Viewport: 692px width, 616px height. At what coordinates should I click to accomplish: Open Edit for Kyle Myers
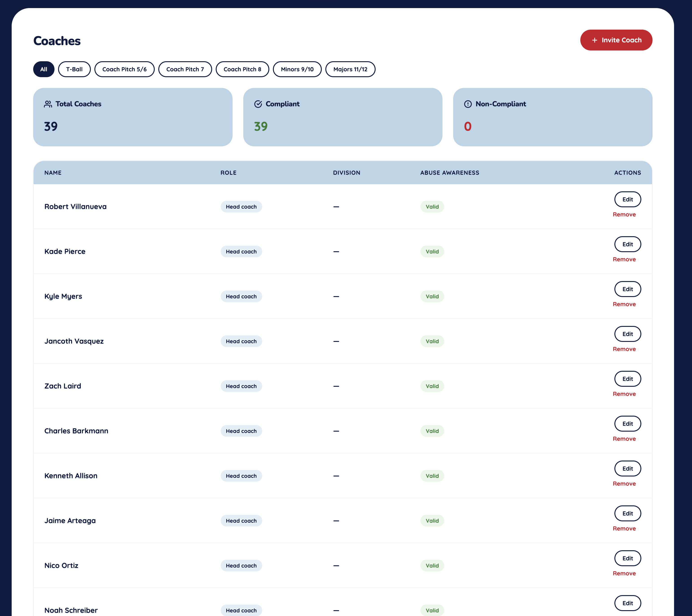coord(627,289)
